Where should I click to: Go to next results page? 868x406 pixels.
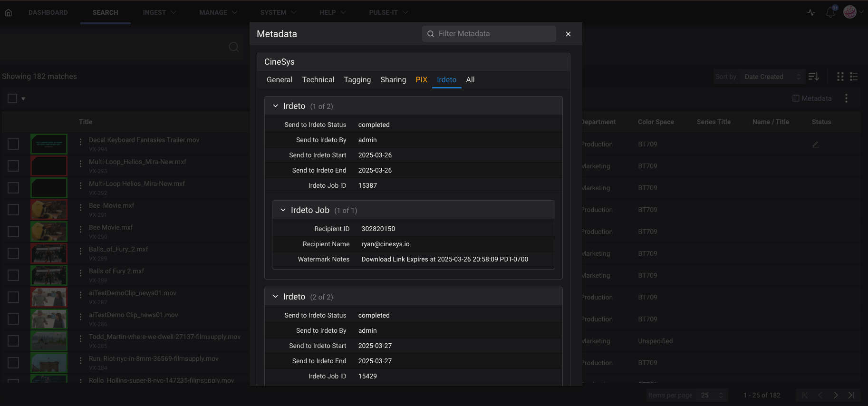[835, 395]
